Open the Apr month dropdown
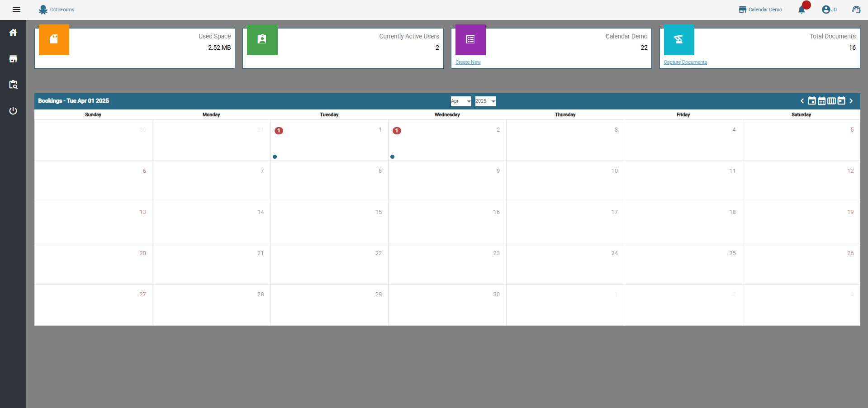Viewport: 868px width, 408px height. click(461, 101)
